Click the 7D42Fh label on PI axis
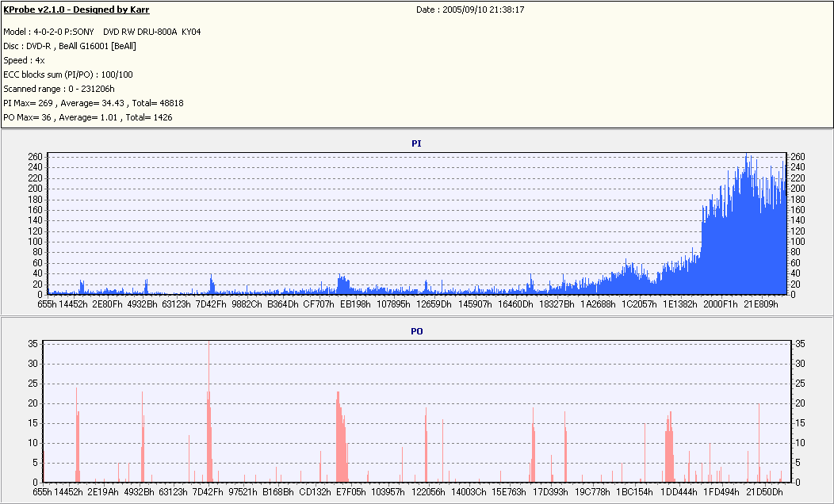The width and height of the screenshot is (834, 504). tap(211, 304)
